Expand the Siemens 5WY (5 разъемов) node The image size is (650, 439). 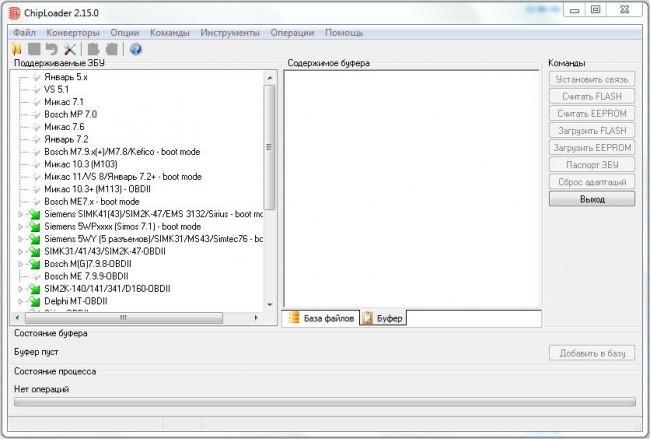[x=20, y=239]
